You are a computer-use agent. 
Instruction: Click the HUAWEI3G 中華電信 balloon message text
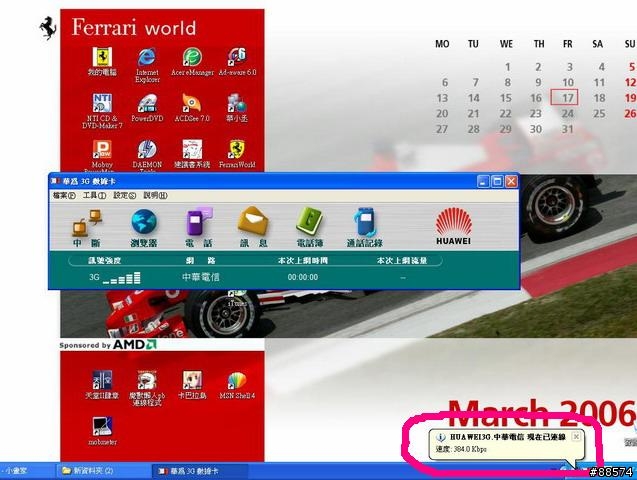(508, 437)
